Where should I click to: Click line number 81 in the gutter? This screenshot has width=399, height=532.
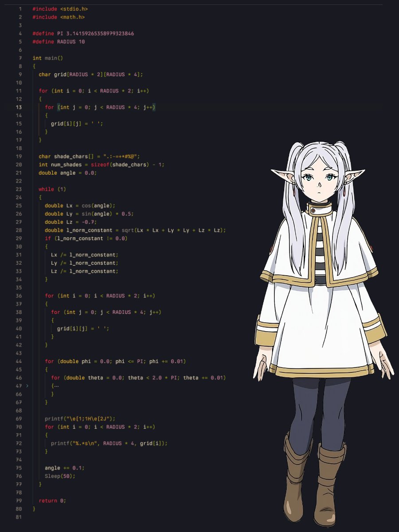click(19, 517)
